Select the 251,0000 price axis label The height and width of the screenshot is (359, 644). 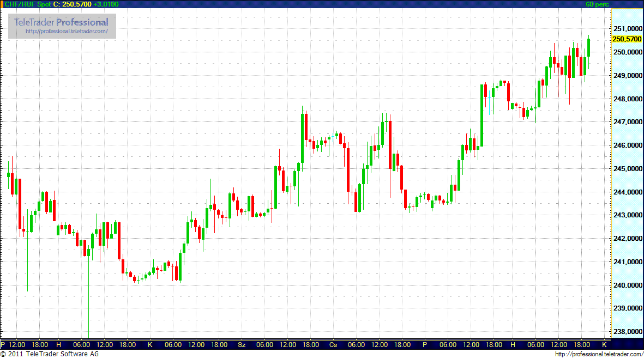(x=627, y=28)
